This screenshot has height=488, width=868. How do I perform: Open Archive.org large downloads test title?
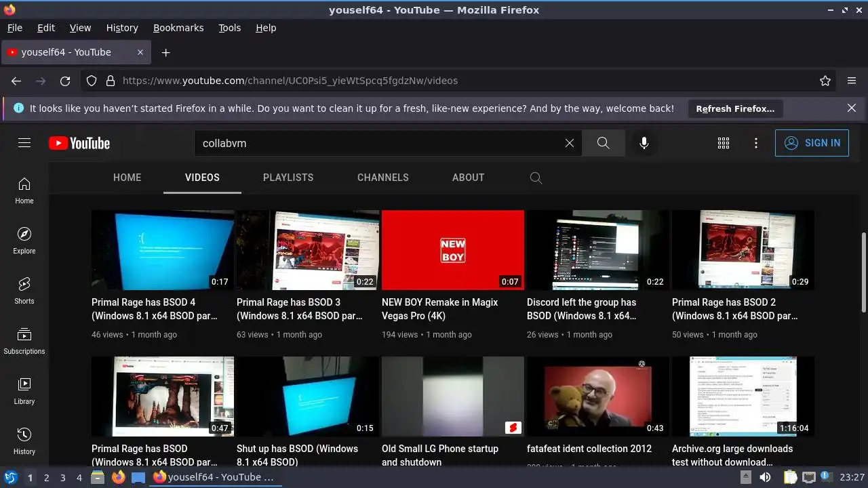coord(732,455)
